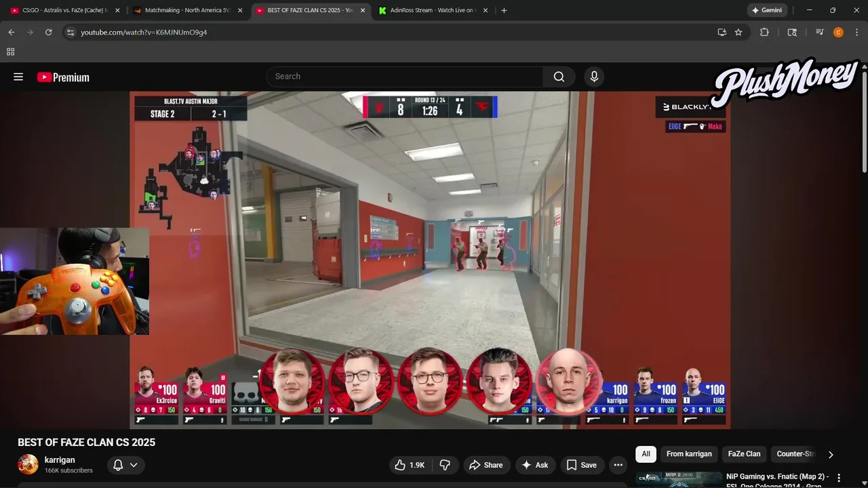The width and height of the screenshot is (868, 488).
Task: Go back in browser history
Action: [x=12, y=32]
